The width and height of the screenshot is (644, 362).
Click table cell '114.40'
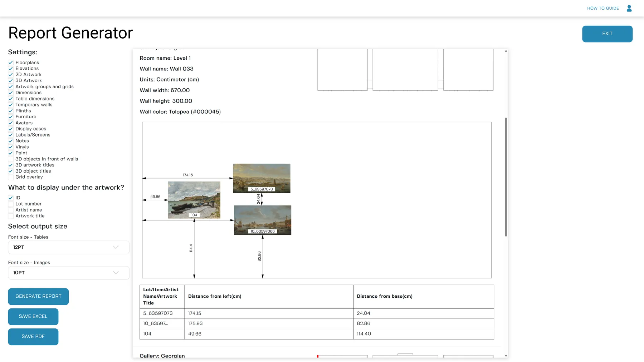pos(424,334)
